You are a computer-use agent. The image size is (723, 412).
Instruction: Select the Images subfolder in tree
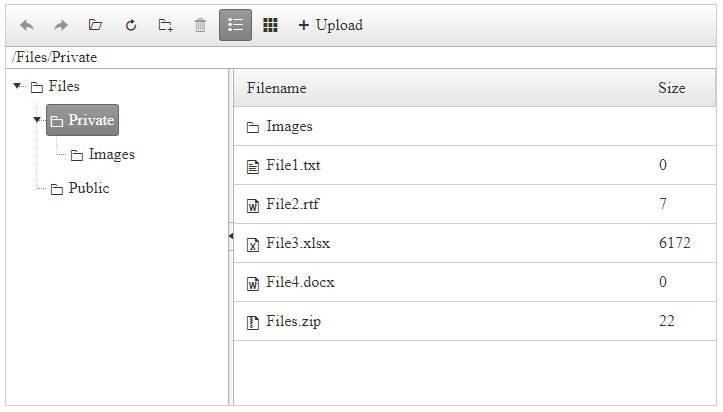point(111,154)
